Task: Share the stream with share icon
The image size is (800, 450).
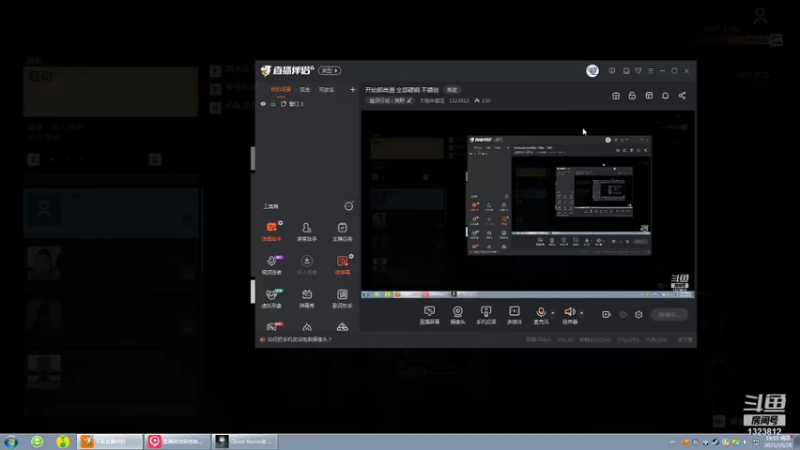Action: click(682, 95)
